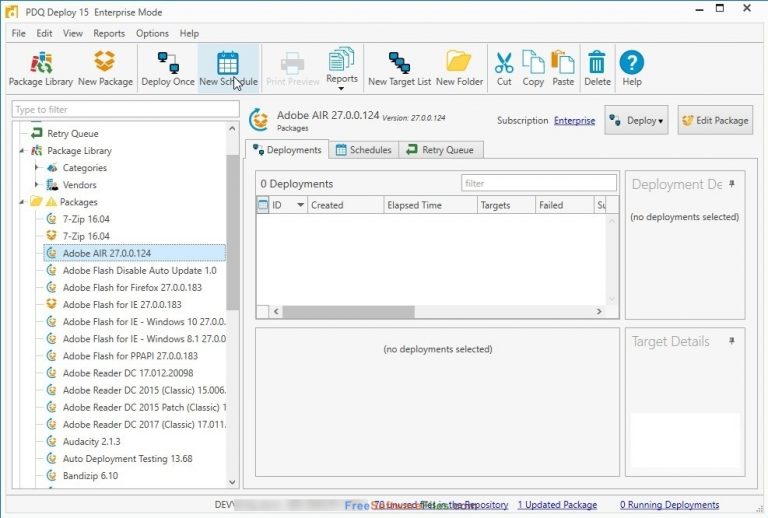Switch to the Deployments tab
The width and height of the screenshot is (768, 518).
tap(287, 150)
